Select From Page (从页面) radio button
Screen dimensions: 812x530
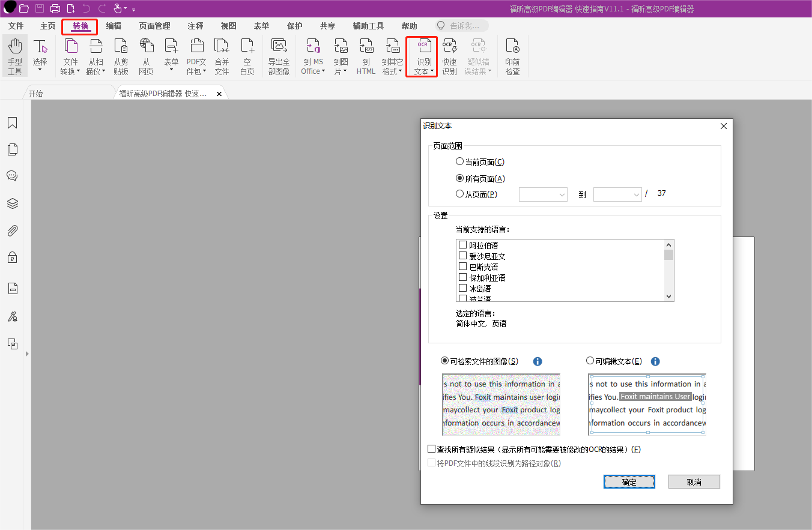point(460,194)
